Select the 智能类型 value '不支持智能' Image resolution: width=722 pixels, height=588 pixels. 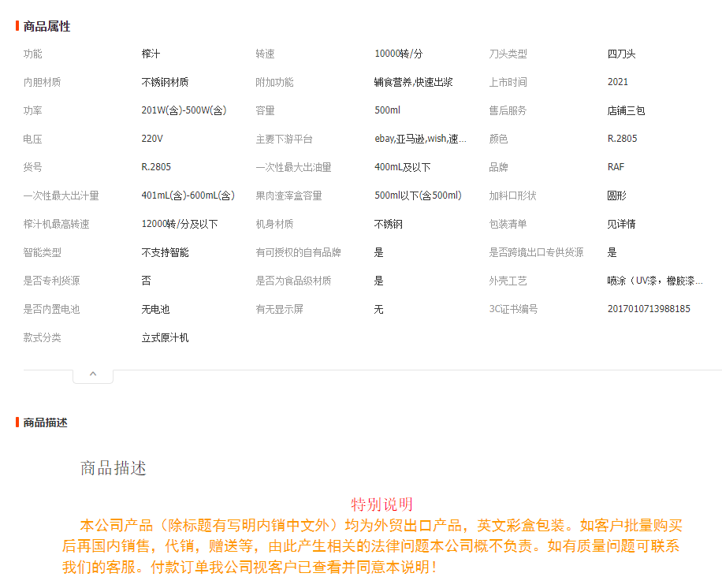click(x=165, y=252)
